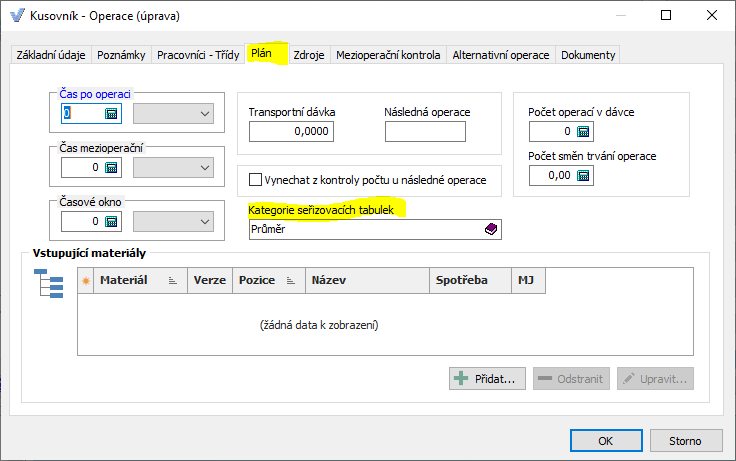The height and width of the screenshot is (461, 736).
Task: Open the Kategorie seřizovacích tabulek book lookup
Action: click(490, 229)
